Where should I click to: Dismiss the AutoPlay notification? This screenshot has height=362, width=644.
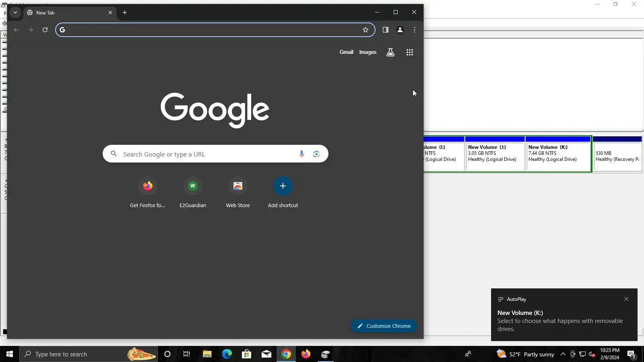click(x=626, y=299)
